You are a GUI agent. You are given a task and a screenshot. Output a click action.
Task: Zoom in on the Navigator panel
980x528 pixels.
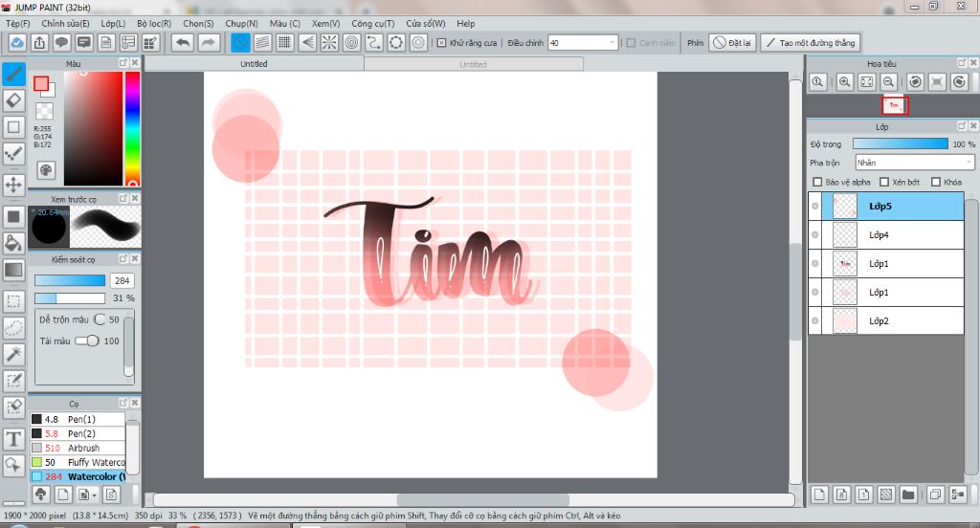[x=844, y=82]
